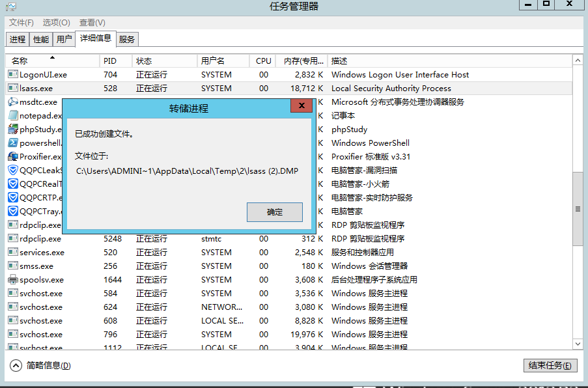Viewport: 588px width, 388px height.
Task: Click the lsass.exe process icon
Action: click(13, 88)
